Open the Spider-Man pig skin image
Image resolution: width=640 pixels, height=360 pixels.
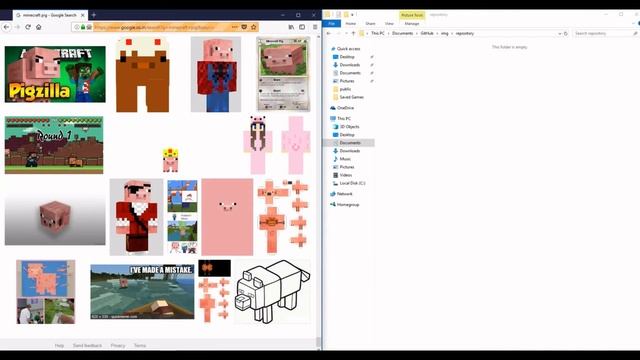pos(216,74)
